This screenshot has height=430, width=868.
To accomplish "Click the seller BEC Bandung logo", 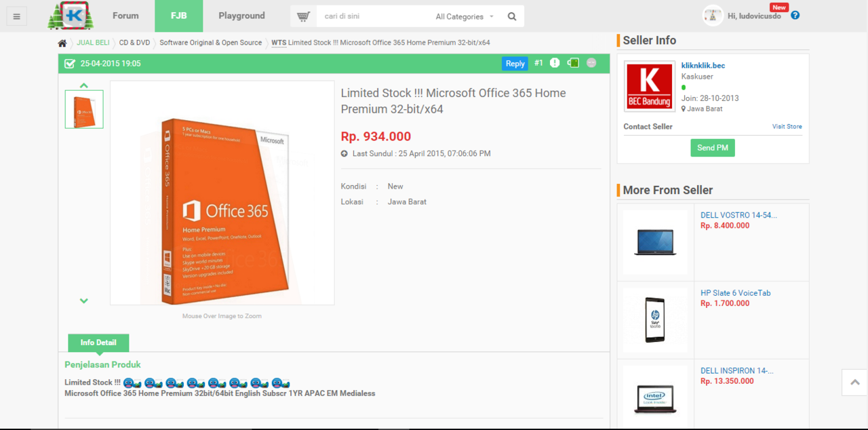I will [650, 87].
